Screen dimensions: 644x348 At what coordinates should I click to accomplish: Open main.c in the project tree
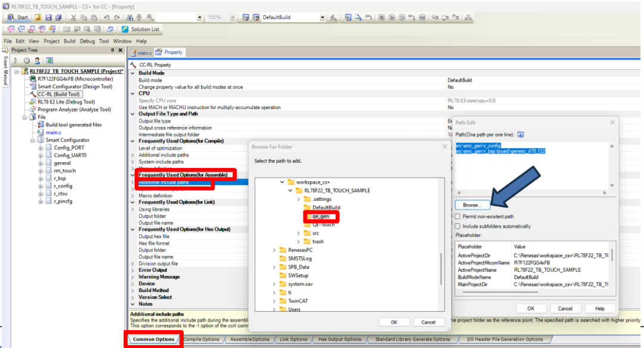coord(54,132)
